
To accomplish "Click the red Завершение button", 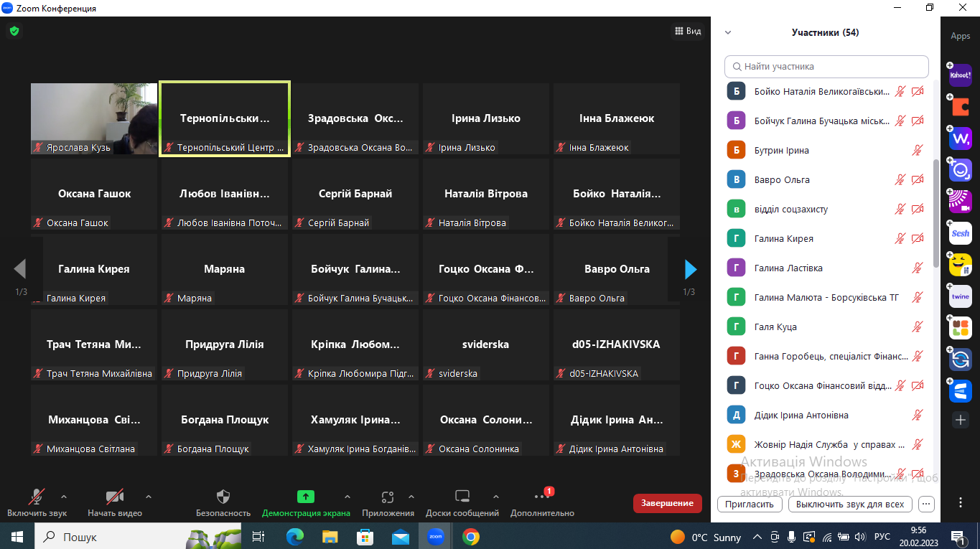I will click(x=667, y=503).
